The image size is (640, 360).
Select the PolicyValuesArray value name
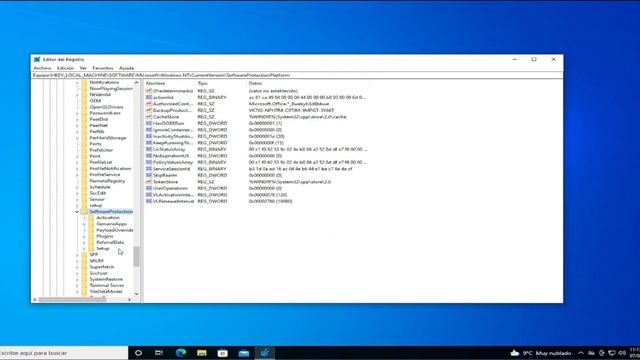tap(173, 162)
